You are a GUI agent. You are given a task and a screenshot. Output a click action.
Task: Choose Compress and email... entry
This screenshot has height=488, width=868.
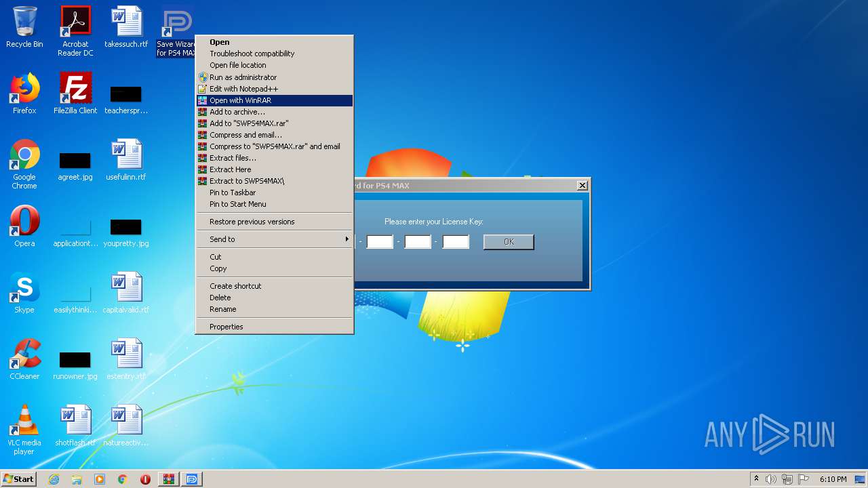[x=274, y=135]
